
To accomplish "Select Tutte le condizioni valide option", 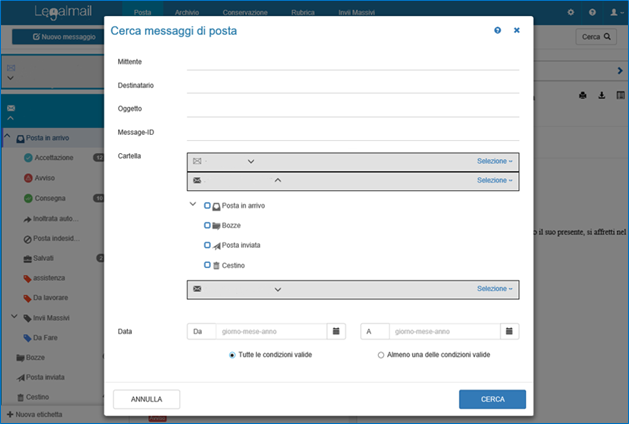I will pyautogui.click(x=233, y=354).
